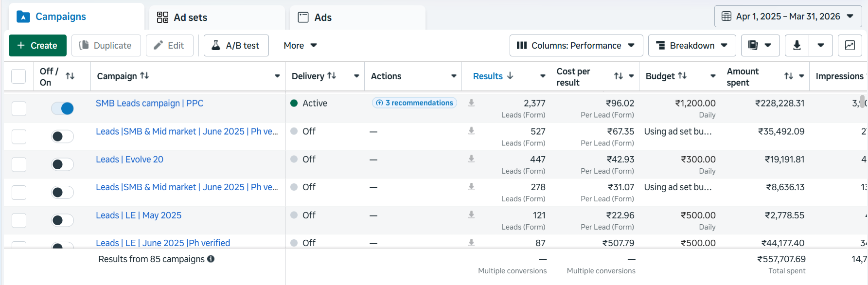Image resolution: width=868 pixels, height=285 pixels.
Task: Open the Amount spent column options arrow
Action: pyautogui.click(x=801, y=76)
